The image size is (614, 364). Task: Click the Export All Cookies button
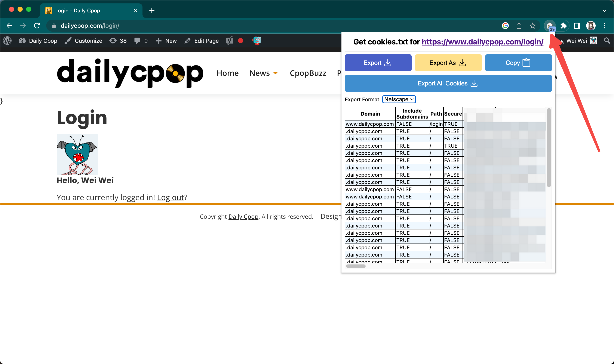(x=448, y=83)
